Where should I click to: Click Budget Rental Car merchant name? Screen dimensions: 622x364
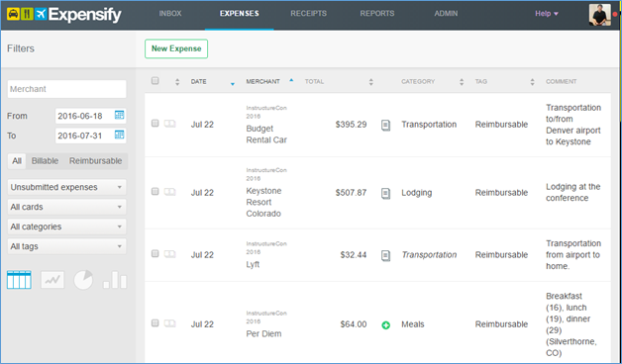pyautogui.click(x=266, y=135)
